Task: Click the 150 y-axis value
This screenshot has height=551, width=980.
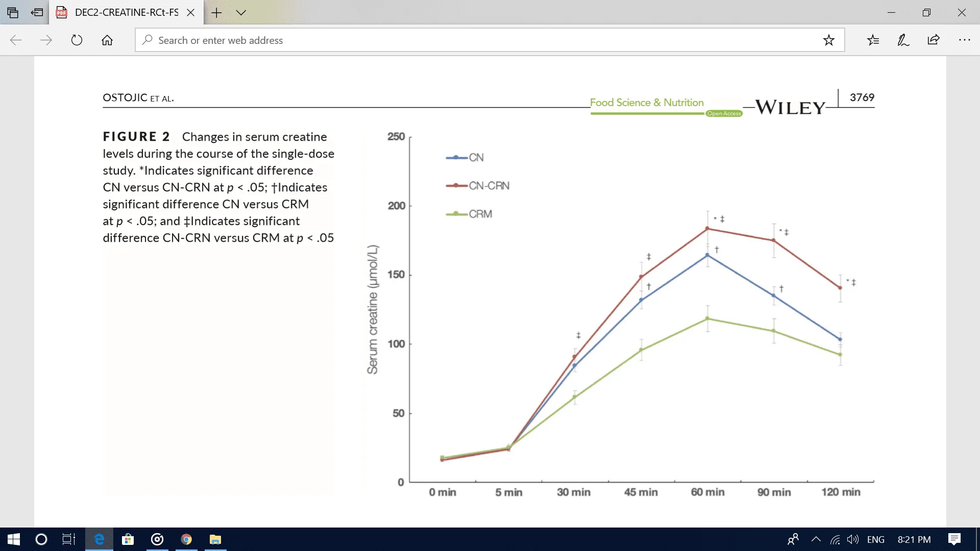Action: coord(396,274)
